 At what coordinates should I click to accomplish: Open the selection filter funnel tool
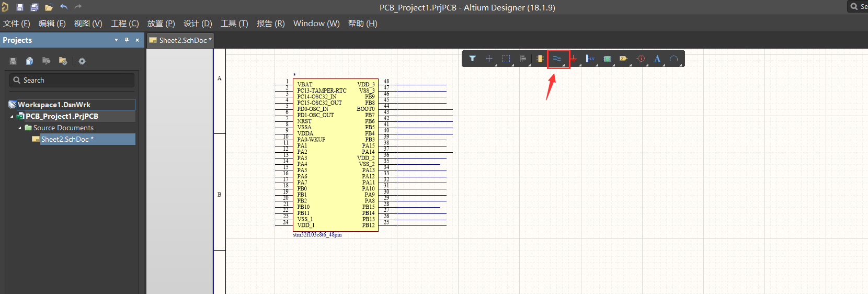coord(472,59)
